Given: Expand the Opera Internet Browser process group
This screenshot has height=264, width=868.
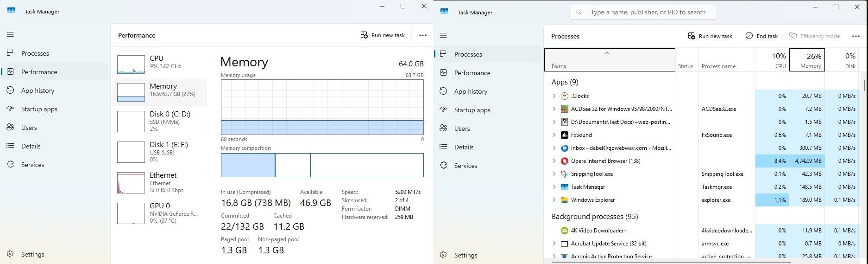Looking at the screenshot, I should 554,161.
